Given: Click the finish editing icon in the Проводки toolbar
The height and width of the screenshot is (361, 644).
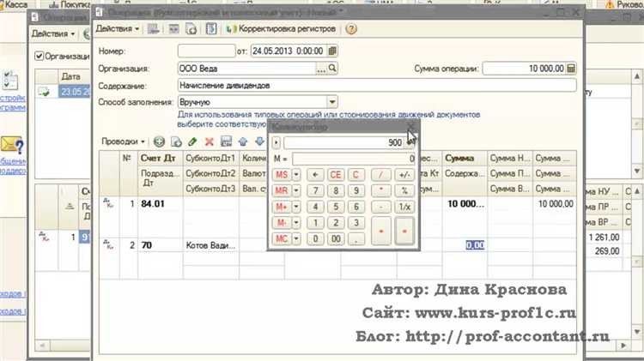Looking at the screenshot, I should click(x=227, y=141).
